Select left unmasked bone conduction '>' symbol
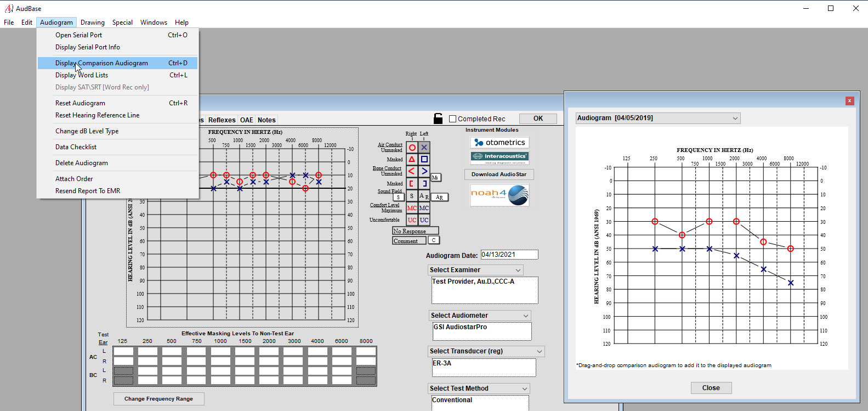868x411 pixels. (424, 171)
